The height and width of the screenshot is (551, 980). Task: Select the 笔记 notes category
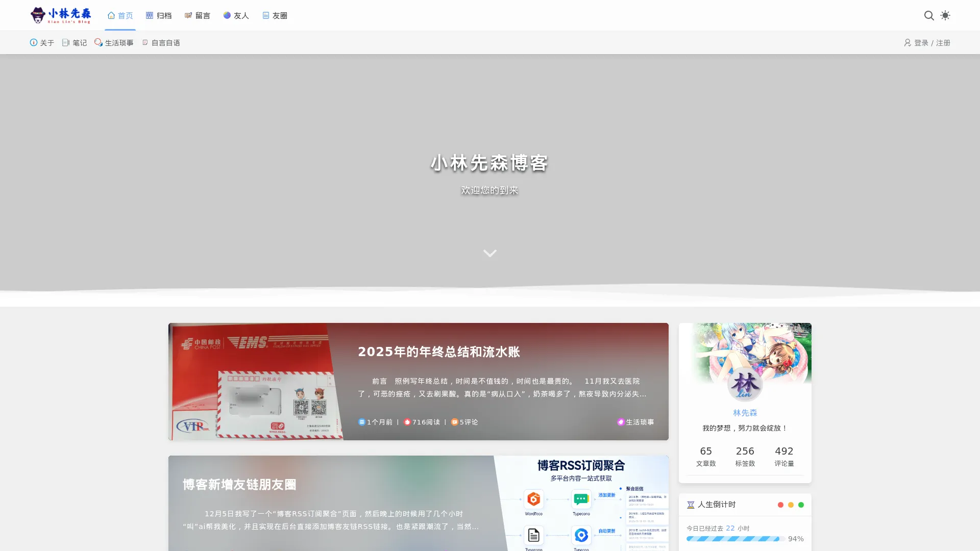click(x=75, y=43)
